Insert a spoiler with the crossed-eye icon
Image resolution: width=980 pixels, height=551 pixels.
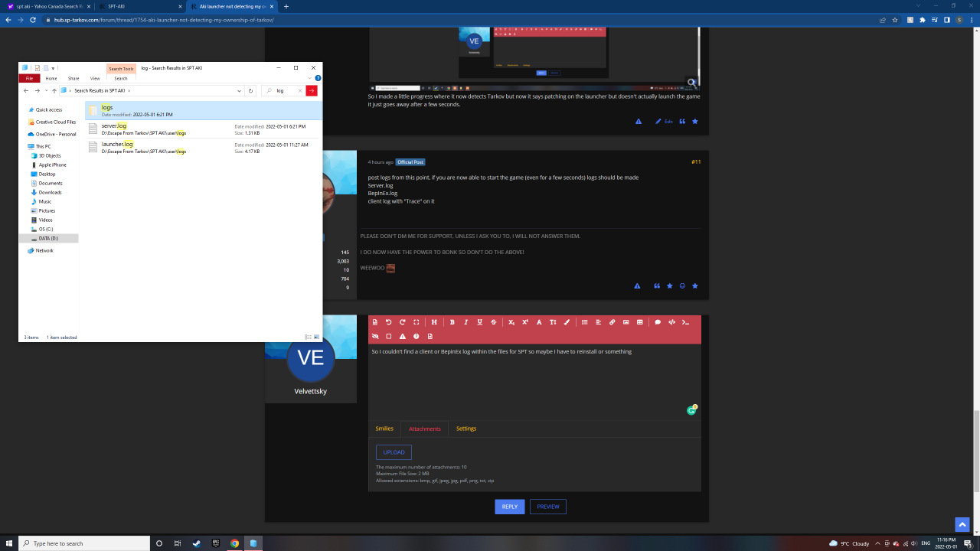(374, 336)
